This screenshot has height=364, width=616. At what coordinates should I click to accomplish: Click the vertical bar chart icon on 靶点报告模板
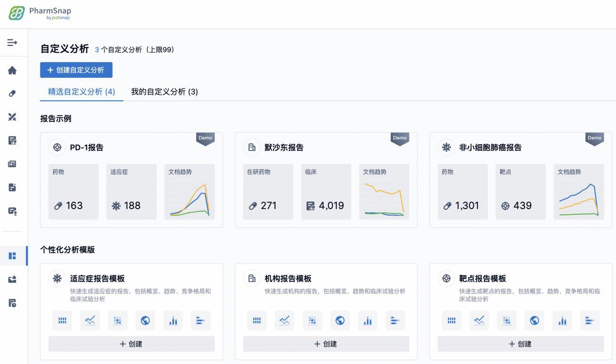coord(562,320)
